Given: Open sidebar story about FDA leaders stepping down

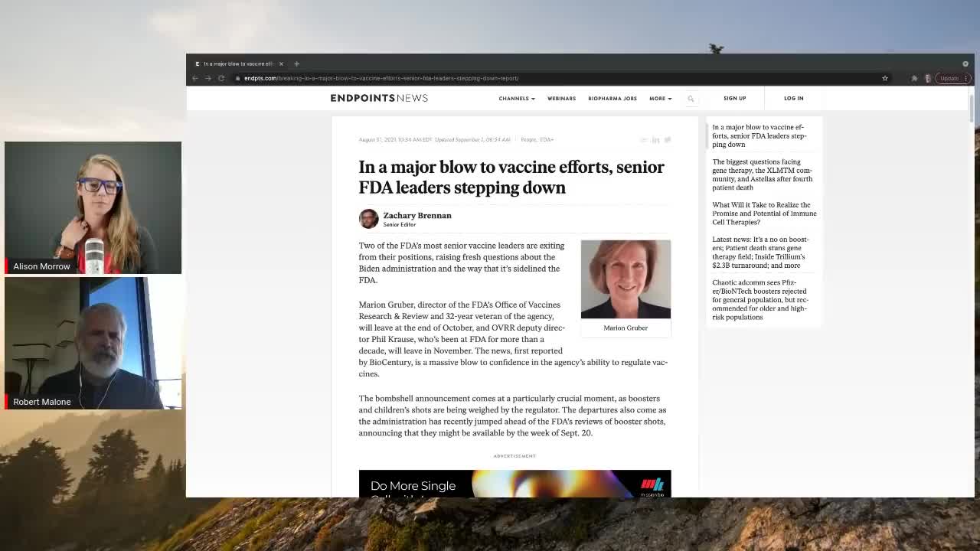Looking at the screenshot, I should (x=759, y=135).
